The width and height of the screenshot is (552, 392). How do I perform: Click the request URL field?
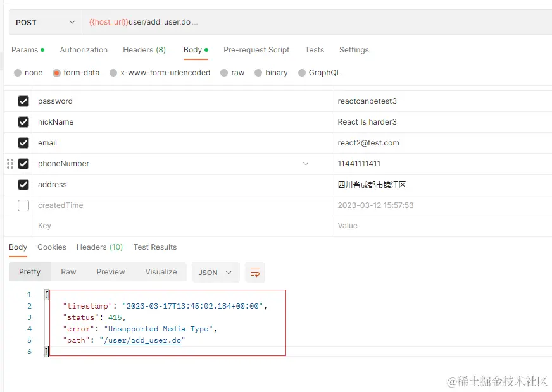click(x=317, y=23)
